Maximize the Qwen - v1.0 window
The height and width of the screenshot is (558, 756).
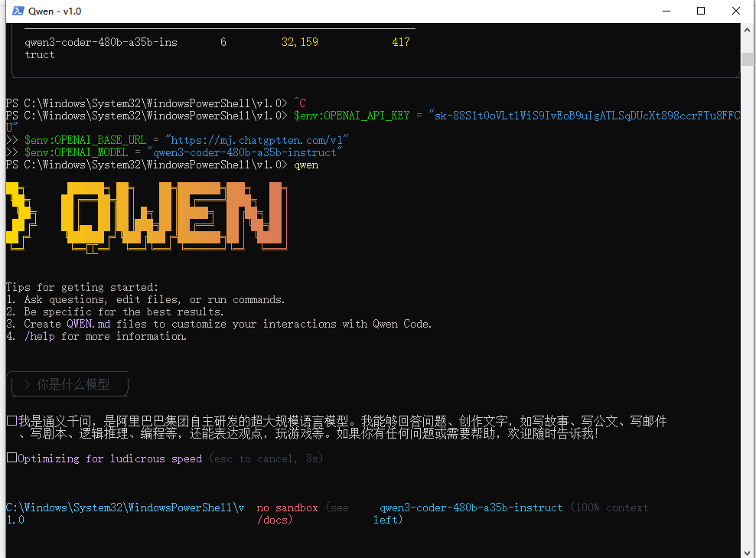701,11
